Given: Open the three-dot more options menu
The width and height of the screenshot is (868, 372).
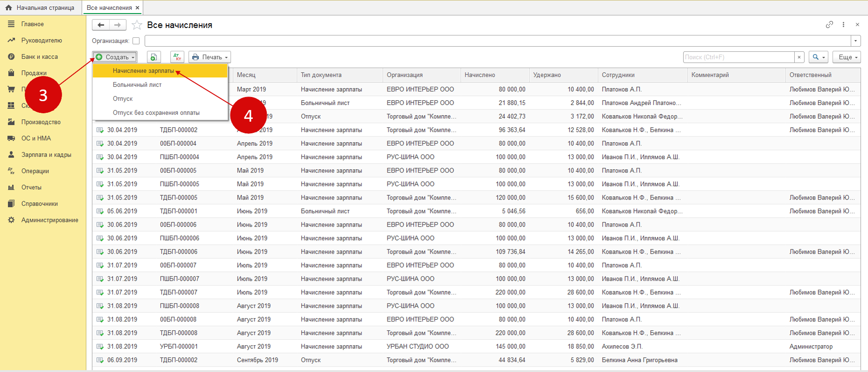Looking at the screenshot, I should click(843, 25).
